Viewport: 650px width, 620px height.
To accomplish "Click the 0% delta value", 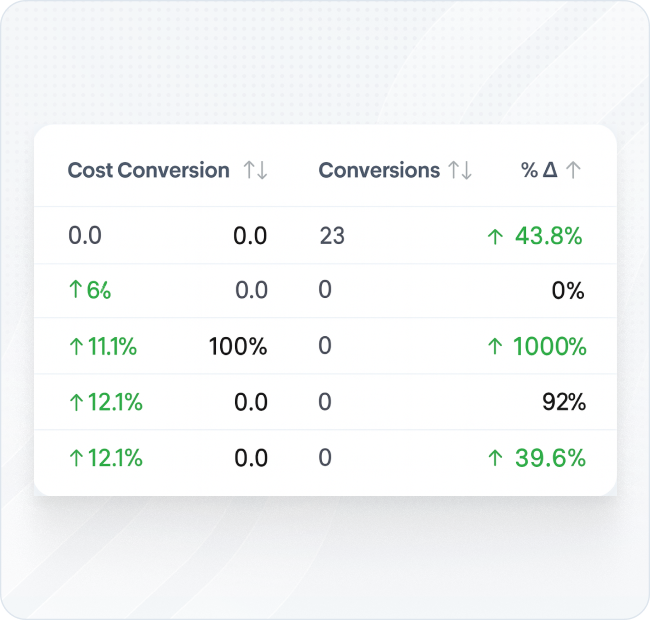I will click(x=568, y=291).
